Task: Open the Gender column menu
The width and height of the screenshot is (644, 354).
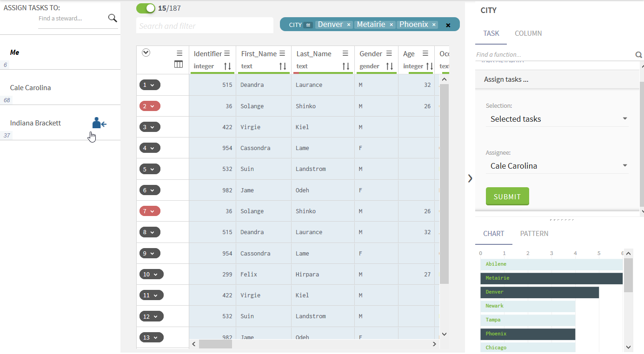Action: [x=389, y=53]
